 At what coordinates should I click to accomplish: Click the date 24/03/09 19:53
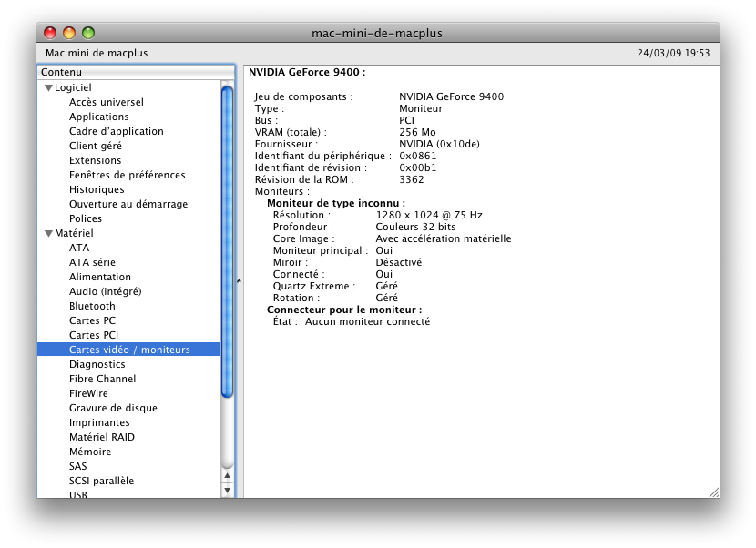(x=673, y=53)
